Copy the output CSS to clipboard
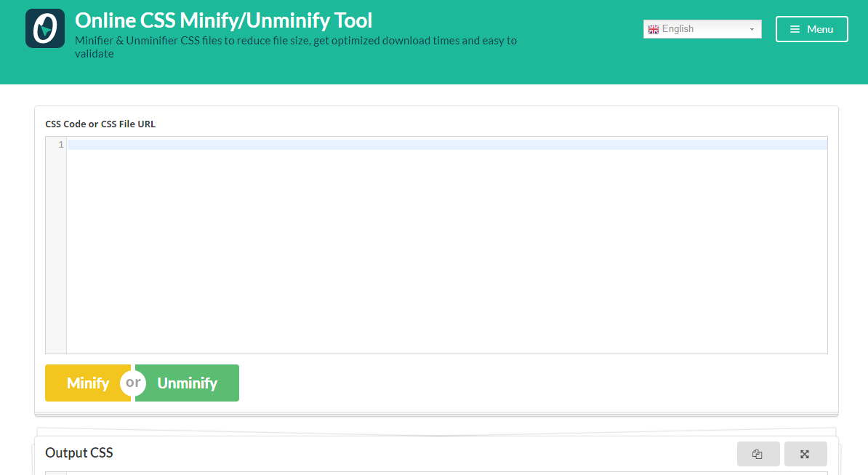This screenshot has height=475, width=868. (x=758, y=454)
